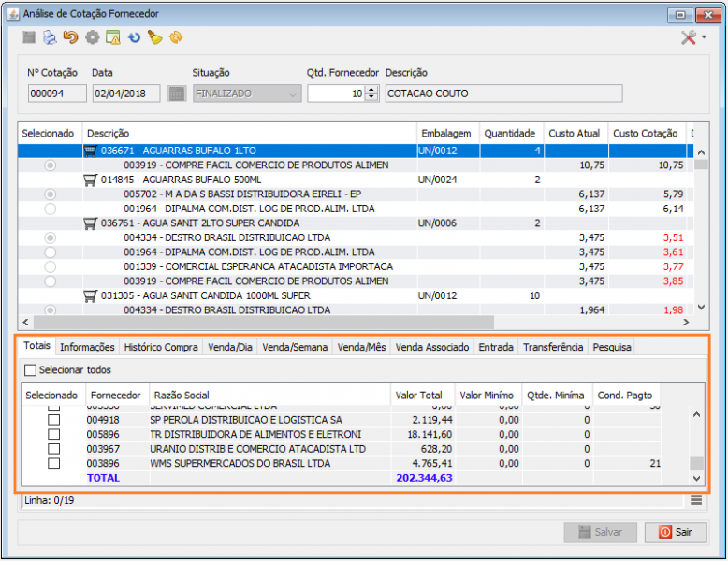Click the orange undo arrow icon
This screenshot has height=561, width=728.
tap(70, 37)
